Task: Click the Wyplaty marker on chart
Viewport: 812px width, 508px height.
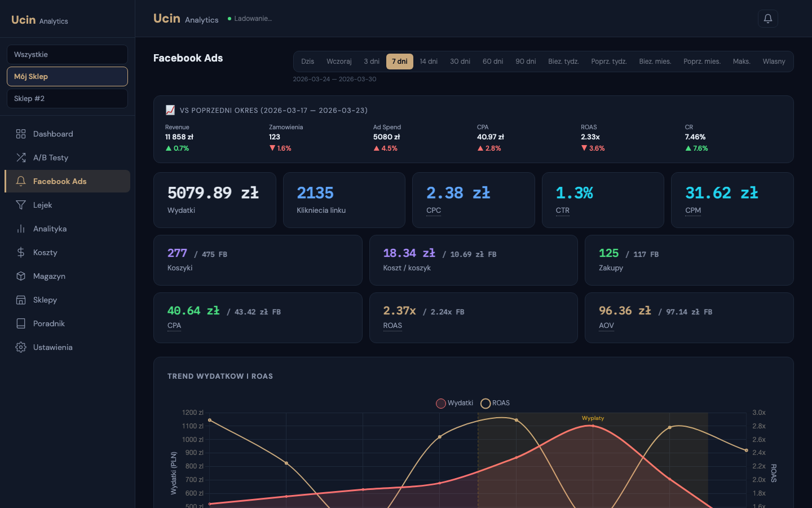Action: [x=593, y=418]
